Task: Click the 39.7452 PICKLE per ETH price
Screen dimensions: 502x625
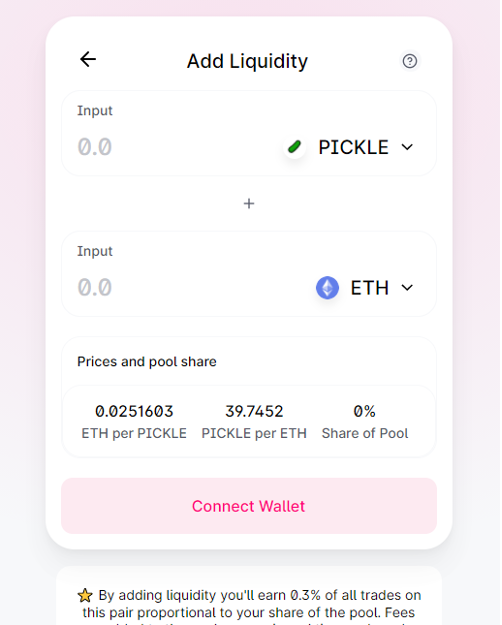Action: click(x=254, y=412)
